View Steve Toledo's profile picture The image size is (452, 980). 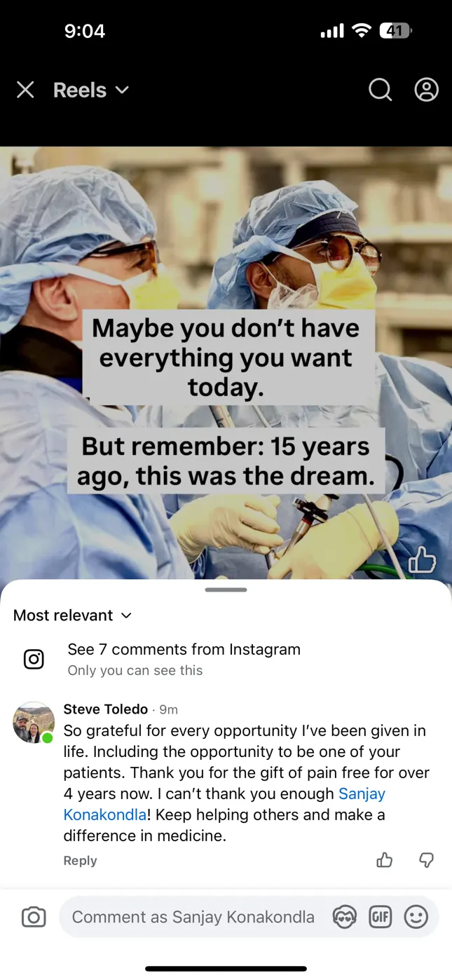(34, 723)
